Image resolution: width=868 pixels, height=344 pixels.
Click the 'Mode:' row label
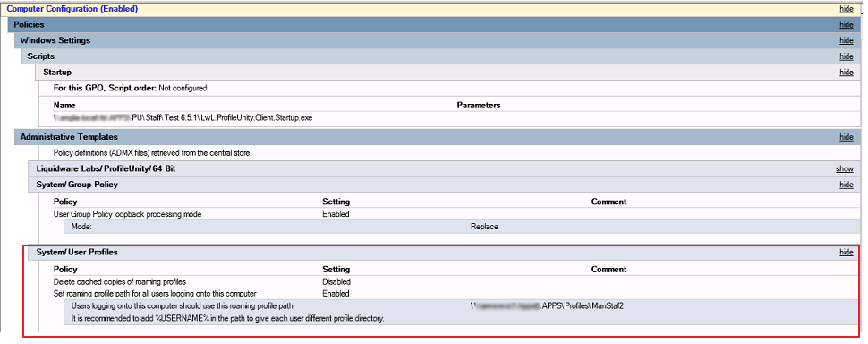tap(81, 227)
